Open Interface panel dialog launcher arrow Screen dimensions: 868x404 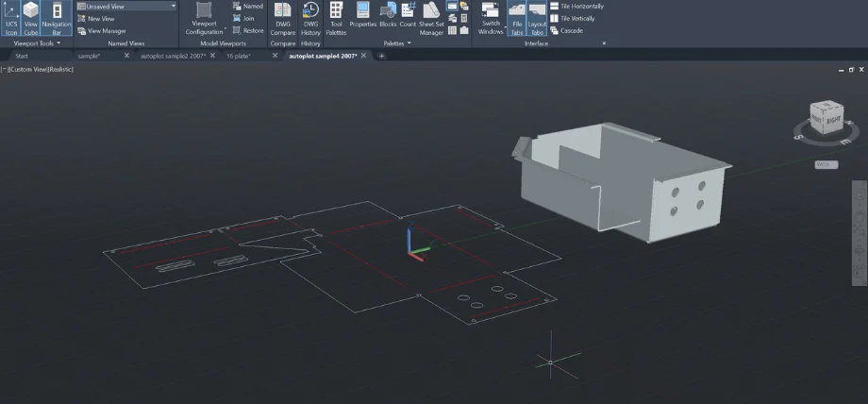point(604,43)
